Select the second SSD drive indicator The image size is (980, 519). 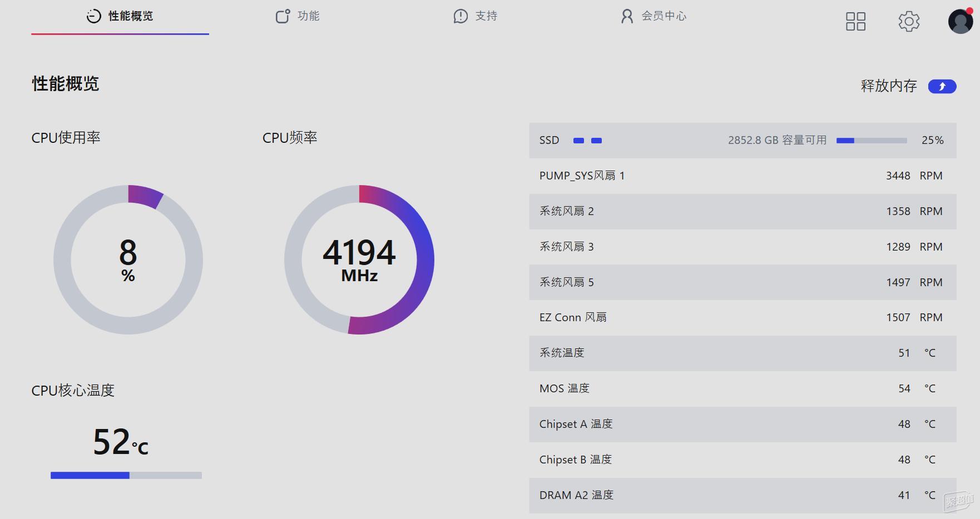point(596,141)
